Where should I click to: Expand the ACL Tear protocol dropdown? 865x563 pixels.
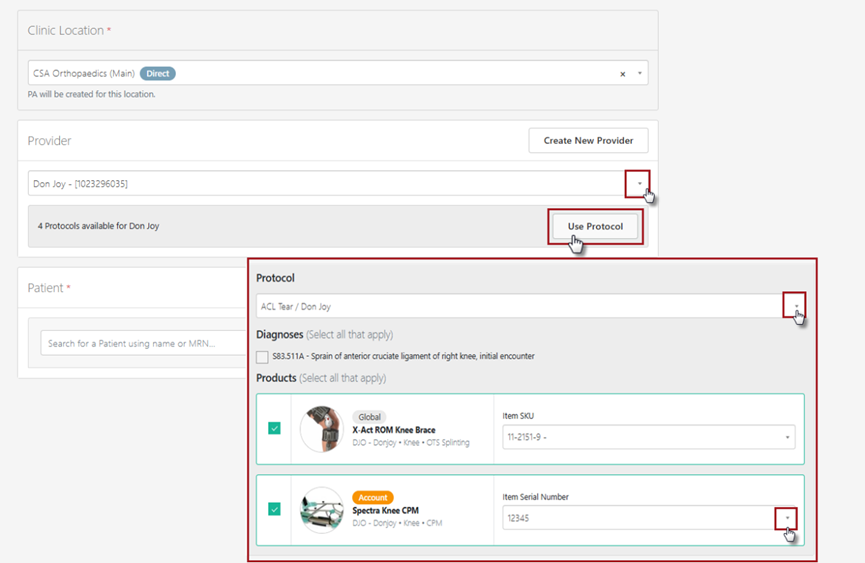(x=795, y=307)
